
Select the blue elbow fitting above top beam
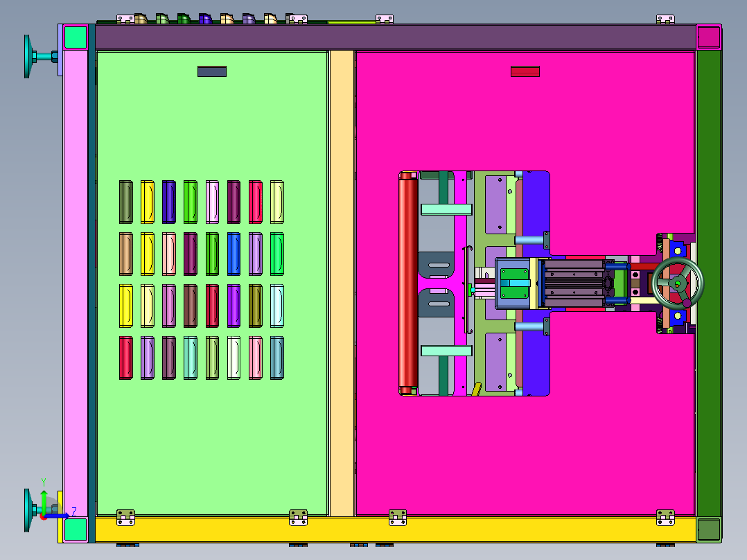click(205, 19)
